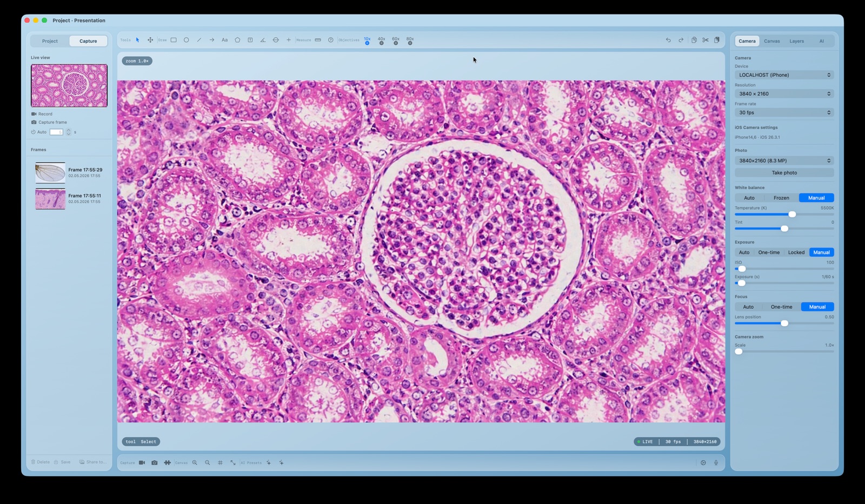The width and height of the screenshot is (865, 504).
Task: Choose the move/pan tool
Action: [150, 40]
